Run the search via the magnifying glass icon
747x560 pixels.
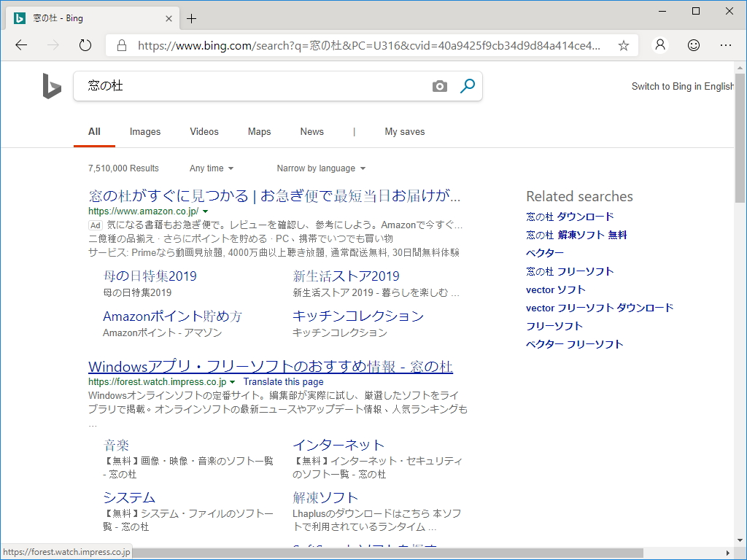[x=467, y=85]
